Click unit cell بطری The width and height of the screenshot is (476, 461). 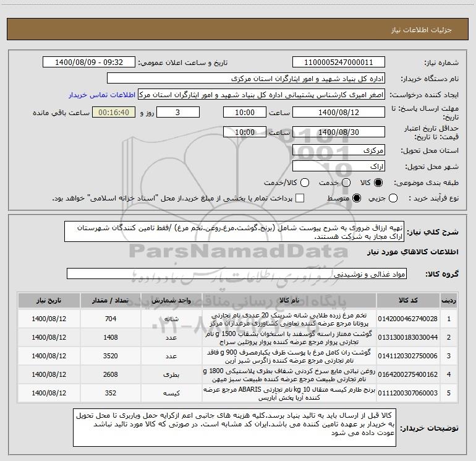click(x=171, y=375)
